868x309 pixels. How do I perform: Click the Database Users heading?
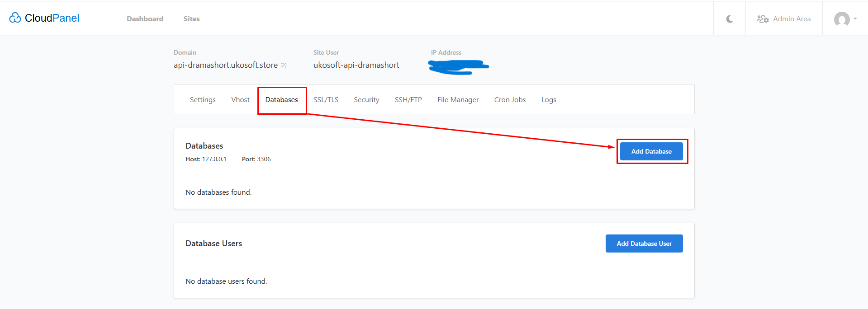click(213, 243)
